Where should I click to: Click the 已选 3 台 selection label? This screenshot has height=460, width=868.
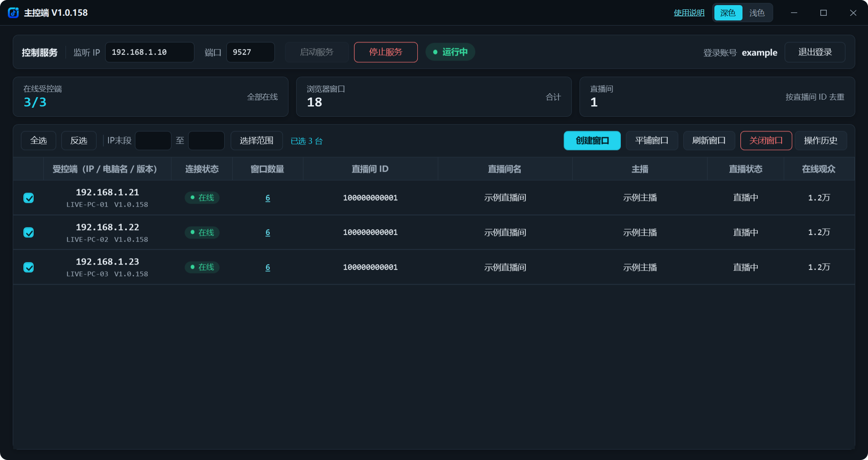tap(306, 141)
